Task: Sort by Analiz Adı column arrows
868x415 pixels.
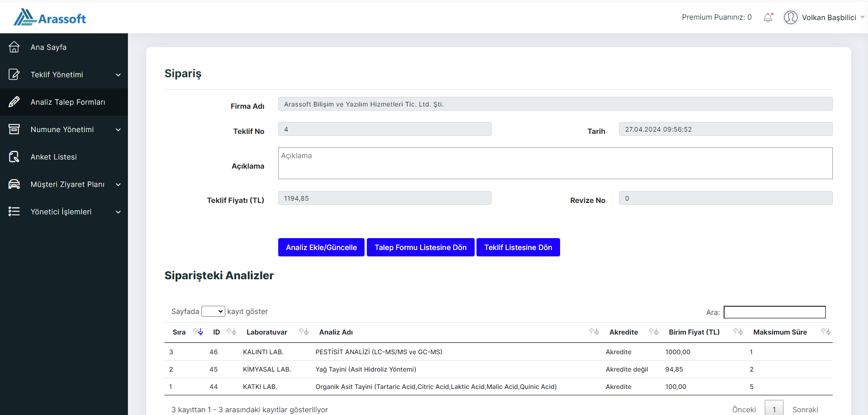Action: pos(594,332)
